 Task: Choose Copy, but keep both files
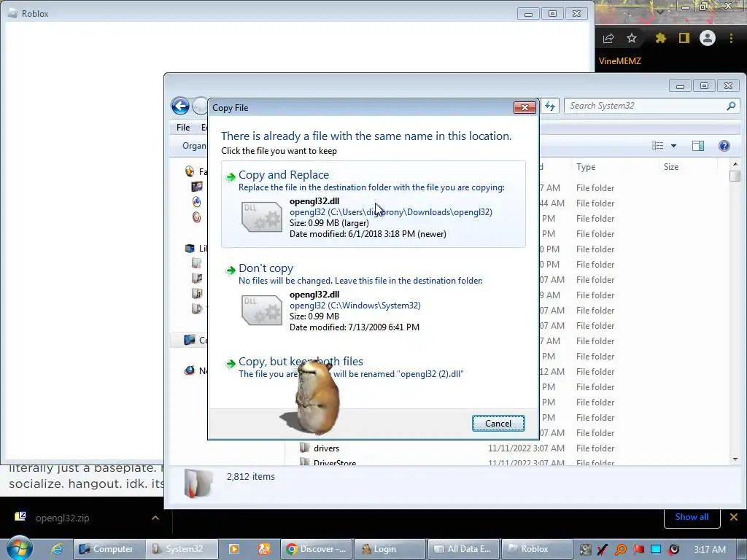(373, 367)
